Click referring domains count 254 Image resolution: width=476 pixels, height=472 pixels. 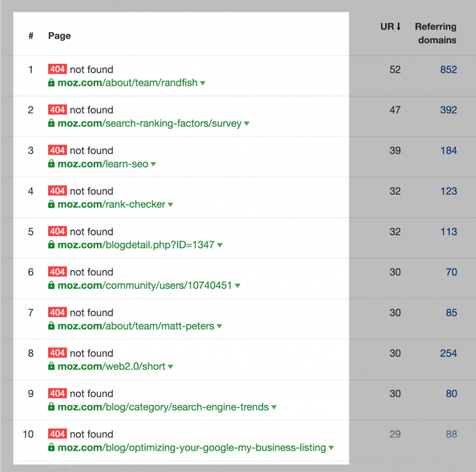(448, 353)
